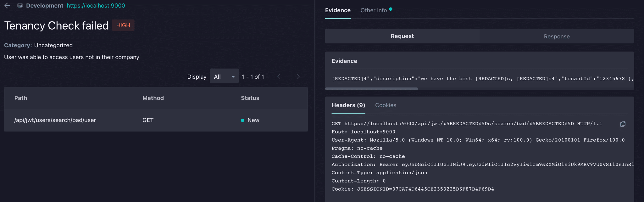Click the Category: Uncategorized text

coord(38,45)
